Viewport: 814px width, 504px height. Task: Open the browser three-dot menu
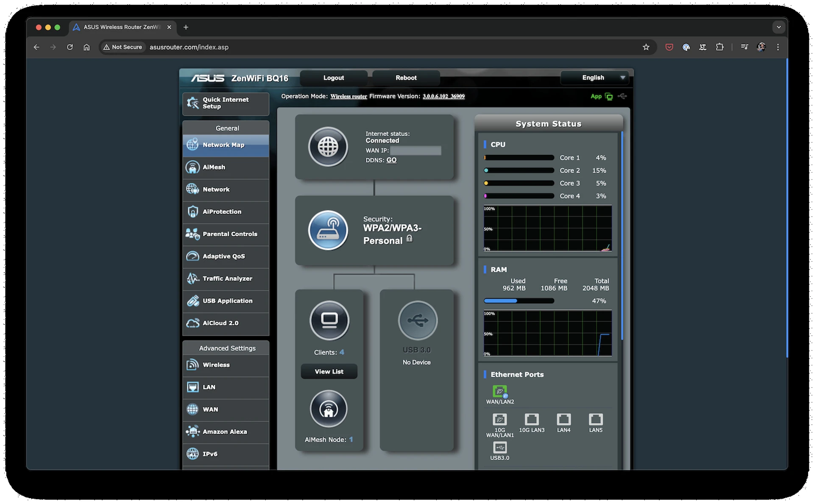tap(778, 47)
